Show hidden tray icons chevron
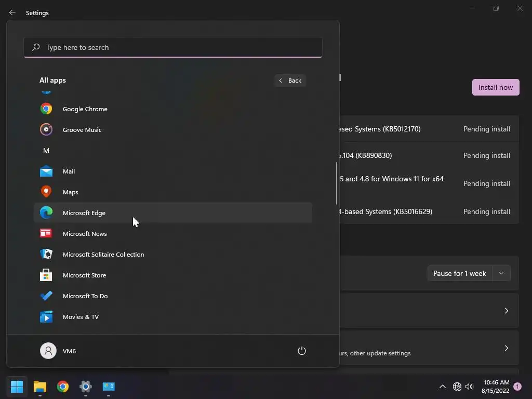Viewport: 532px width, 399px height. pyautogui.click(x=443, y=387)
